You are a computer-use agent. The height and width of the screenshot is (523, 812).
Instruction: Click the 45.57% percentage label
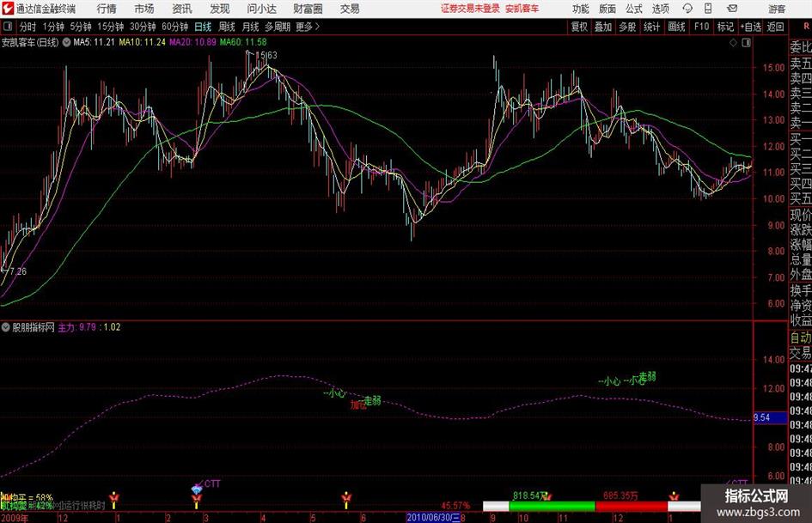455,505
